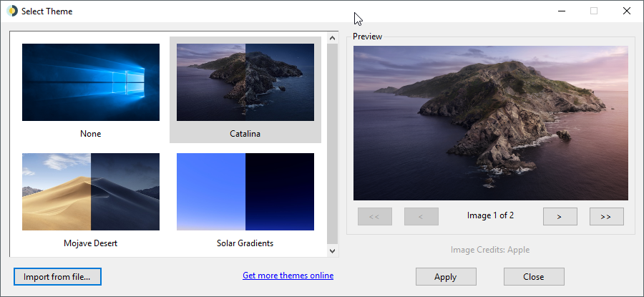
Task: Pick the Solar Gradients theme thumbnail
Action: point(245,192)
